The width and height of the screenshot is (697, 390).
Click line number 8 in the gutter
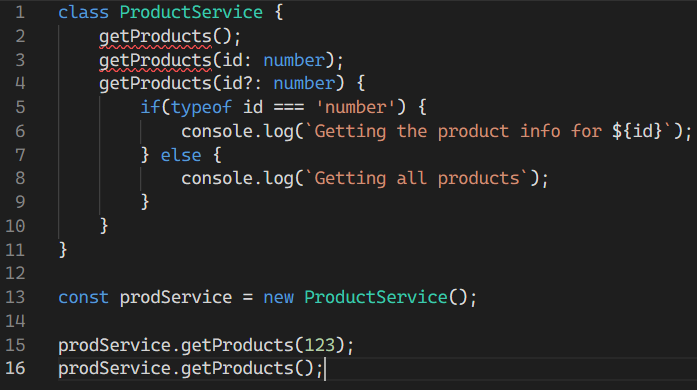coord(20,178)
